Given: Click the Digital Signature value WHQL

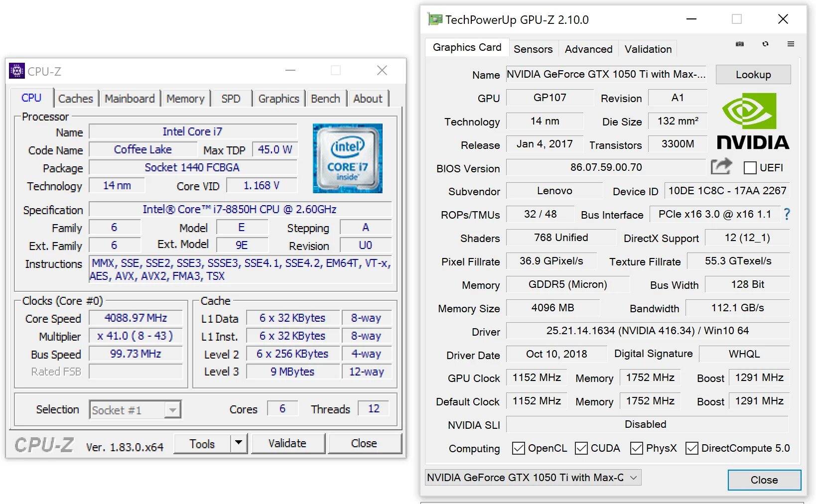Looking at the screenshot, I should (744, 354).
